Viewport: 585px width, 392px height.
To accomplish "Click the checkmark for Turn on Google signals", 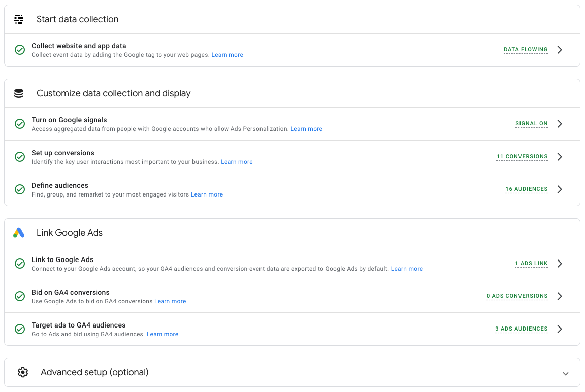I will (x=20, y=124).
